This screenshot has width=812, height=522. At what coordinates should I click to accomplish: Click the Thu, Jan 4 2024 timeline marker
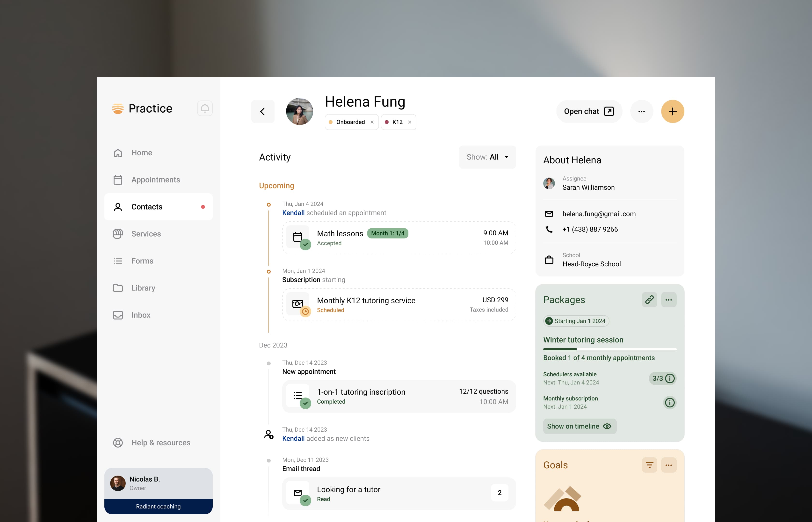269,205
